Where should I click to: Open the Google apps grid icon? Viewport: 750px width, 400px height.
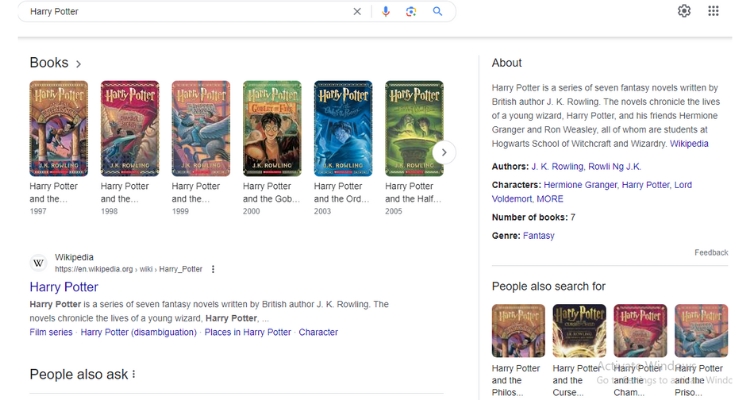pos(713,11)
